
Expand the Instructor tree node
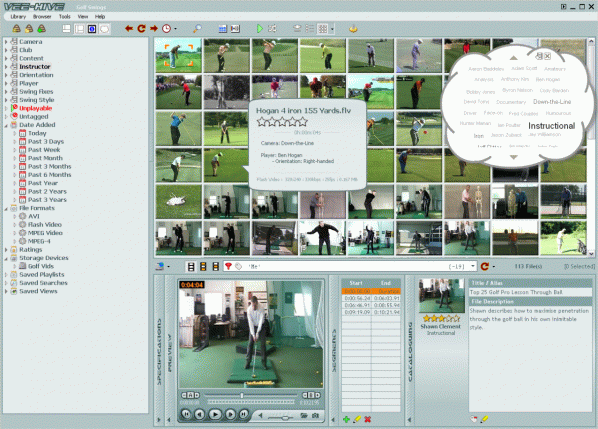point(6,67)
